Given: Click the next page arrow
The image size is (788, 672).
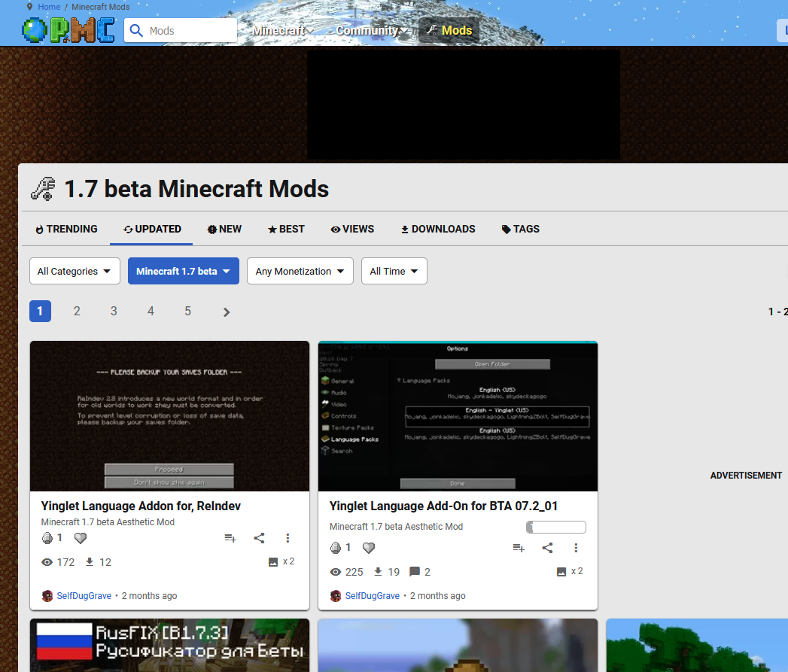Looking at the screenshot, I should 226,312.
